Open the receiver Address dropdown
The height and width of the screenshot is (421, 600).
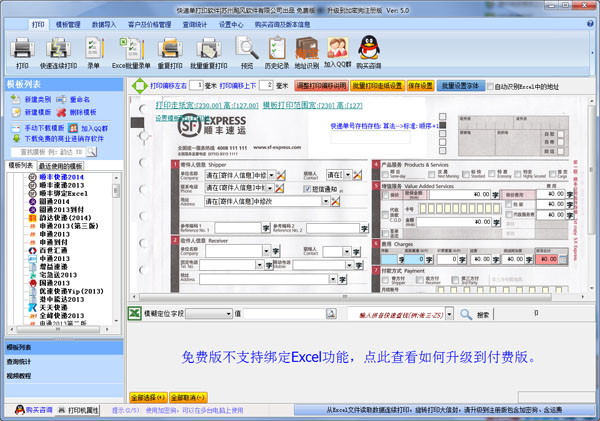(x=333, y=279)
